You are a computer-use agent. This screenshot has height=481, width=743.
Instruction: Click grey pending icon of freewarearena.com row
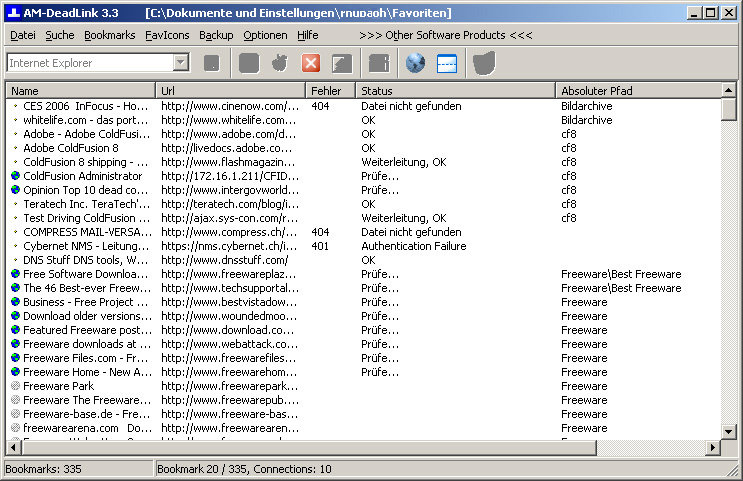(15, 428)
